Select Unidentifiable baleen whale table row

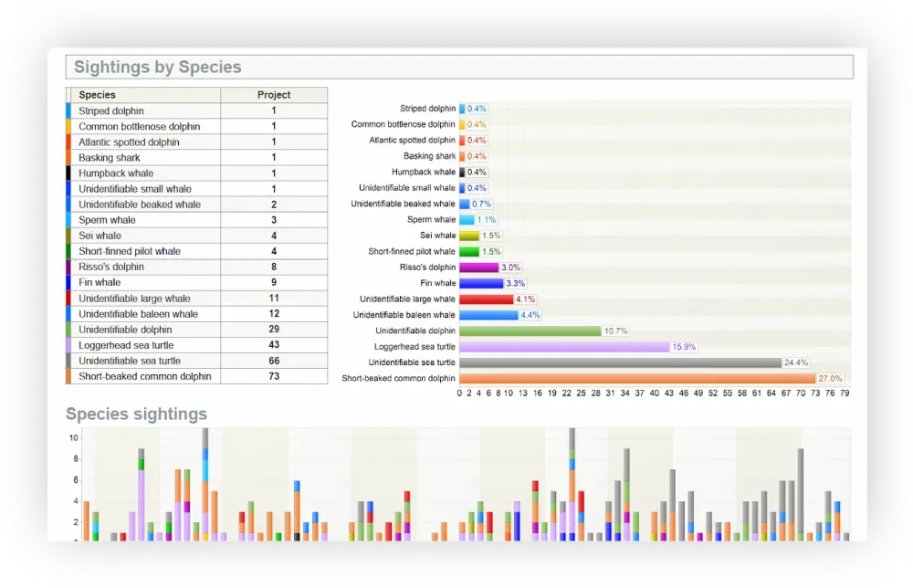197,314
